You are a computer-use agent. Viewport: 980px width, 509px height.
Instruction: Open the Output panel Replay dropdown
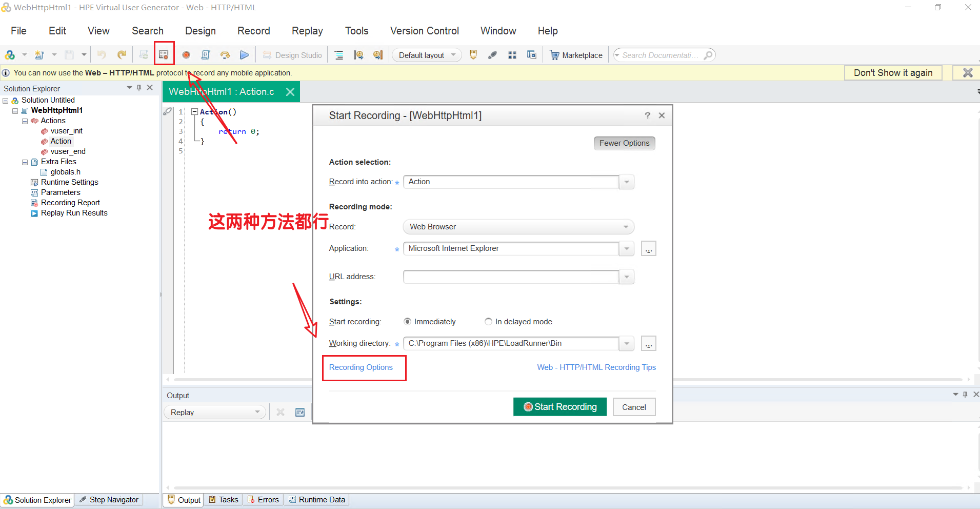click(215, 412)
